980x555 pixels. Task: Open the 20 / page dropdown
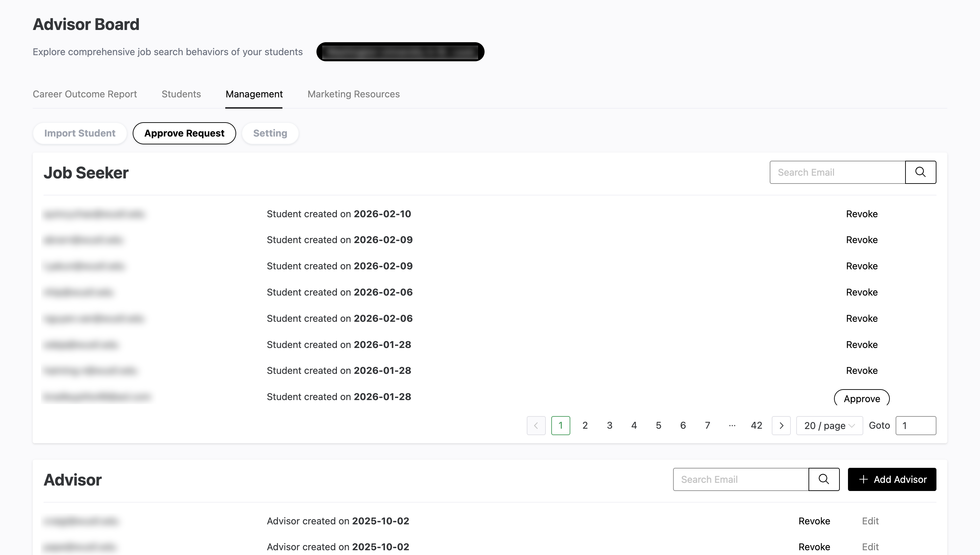coord(829,425)
